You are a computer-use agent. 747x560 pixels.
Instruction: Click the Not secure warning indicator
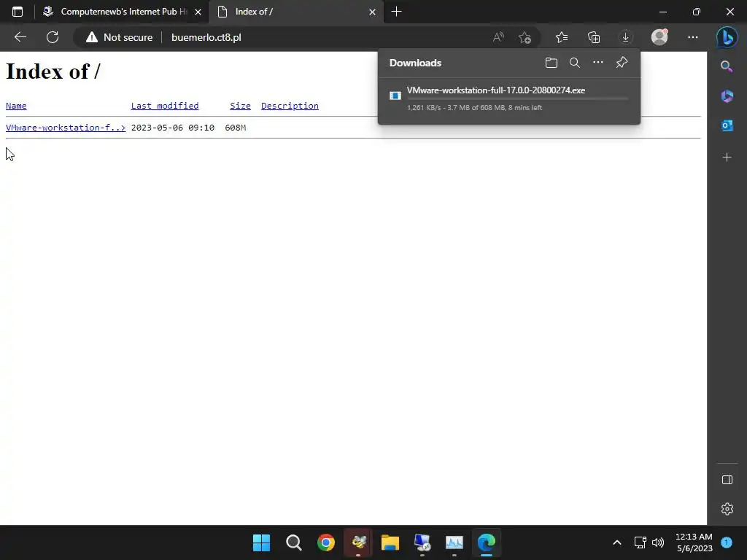click(119, 37)
